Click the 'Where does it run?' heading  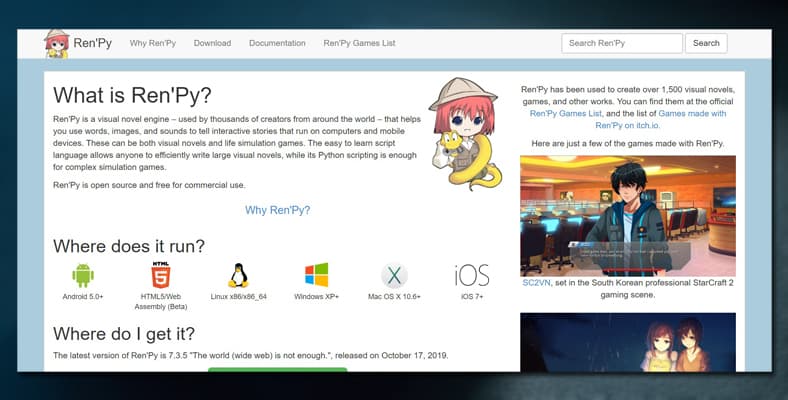129,246
